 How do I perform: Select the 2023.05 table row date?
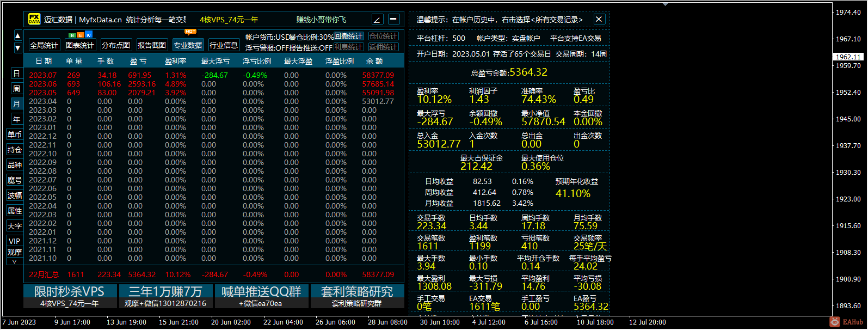tap(42, 93)
